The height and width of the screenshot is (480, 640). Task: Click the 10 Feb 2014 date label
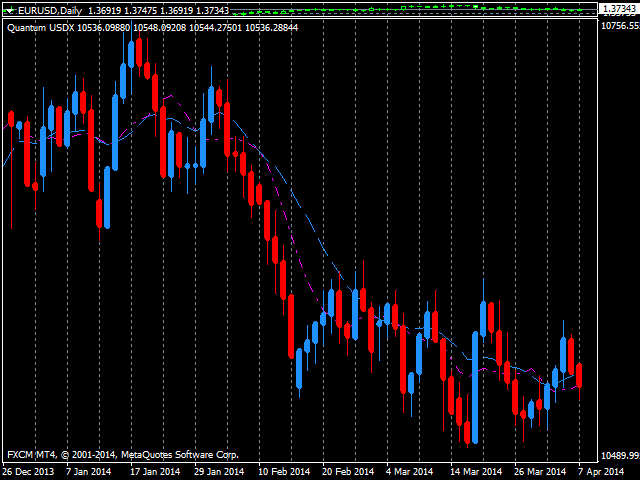tap(283, 471)
